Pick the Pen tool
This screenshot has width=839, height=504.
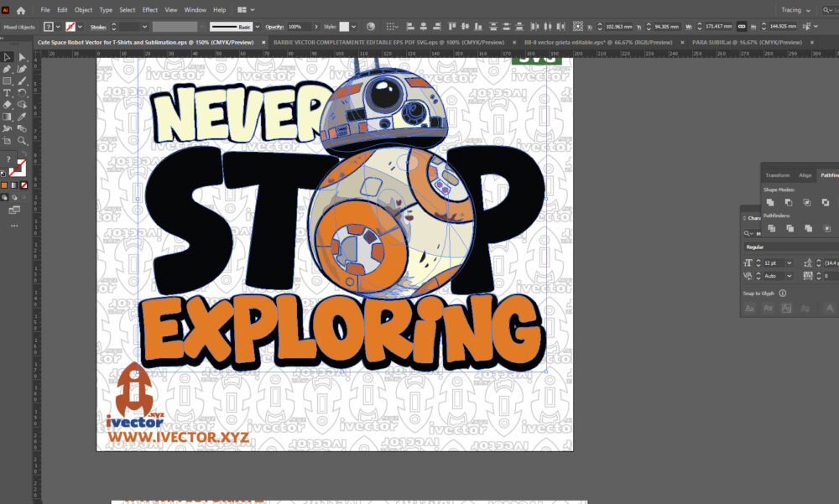(x=7, y=69)
